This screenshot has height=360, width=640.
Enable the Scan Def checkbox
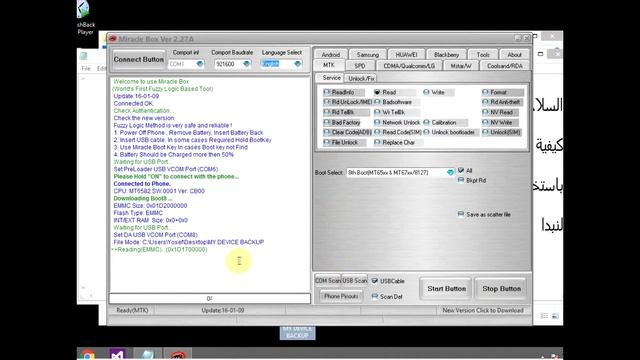[x=375, y=296]
